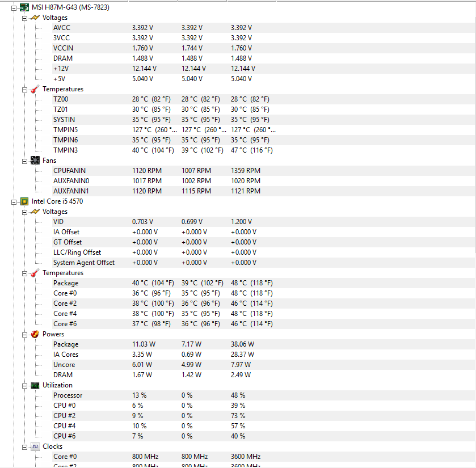Image resolution: width=476 pixels, height=468 pixels.
Task: Click the CPU chip icon beside Intel Core i5
Action: [x=24, y=201]
